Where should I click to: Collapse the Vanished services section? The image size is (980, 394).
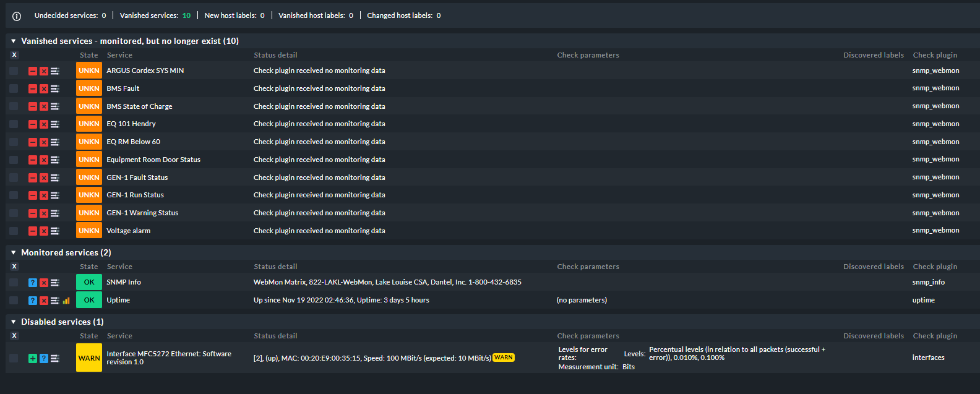pos(13,41)
